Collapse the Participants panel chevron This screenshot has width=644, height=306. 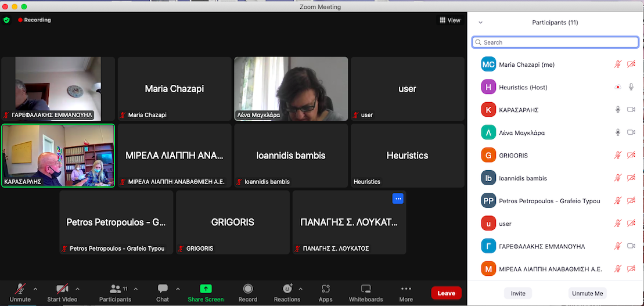pyautogui.click(x=481, y=23)
